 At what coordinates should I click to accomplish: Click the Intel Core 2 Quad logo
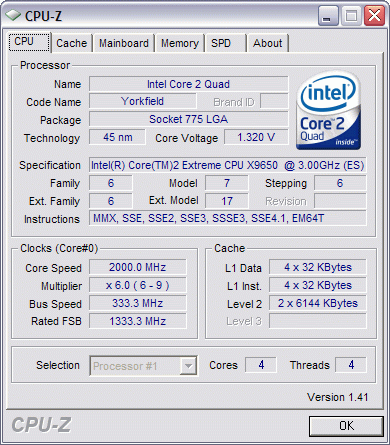[x=328, y=110]
